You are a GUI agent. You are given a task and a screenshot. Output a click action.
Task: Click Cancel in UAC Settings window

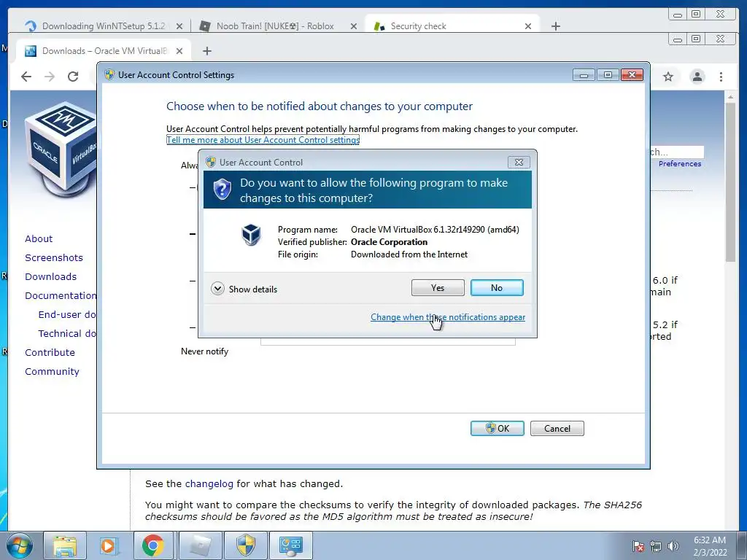coord(557,428)
